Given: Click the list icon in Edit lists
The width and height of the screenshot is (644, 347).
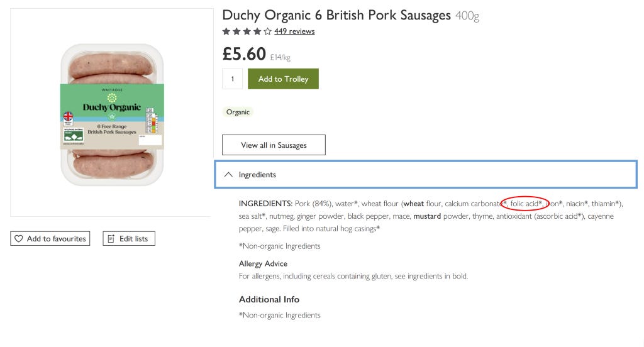Looking at the screenshot, I should click(111, 239).
